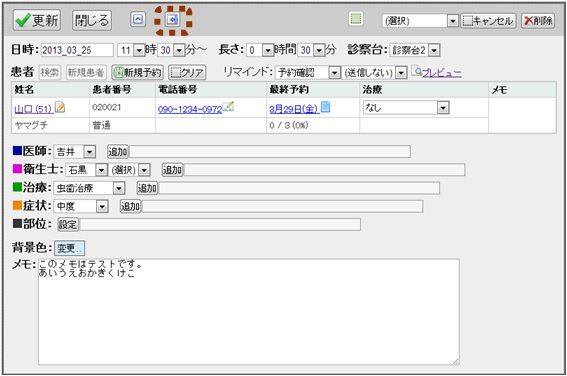Click inside the メモ text area
Viewport: 567px width, 376px height.
click(x=249, y=312)
